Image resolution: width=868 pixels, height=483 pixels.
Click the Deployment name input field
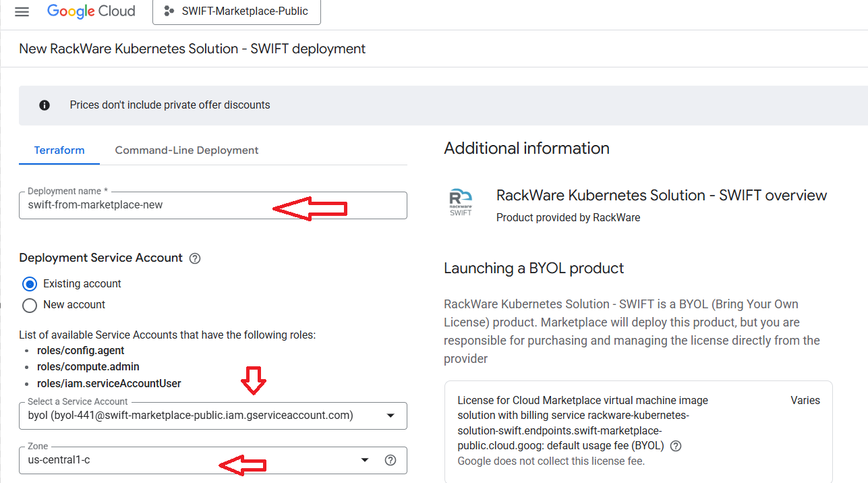coord(213,205)
